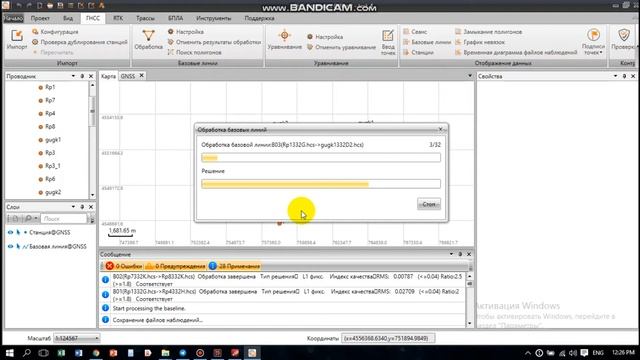This screenshot has height=360, width=640.
Task: Click the Стоп button in processing dialog
Action: tap(429, 204)
